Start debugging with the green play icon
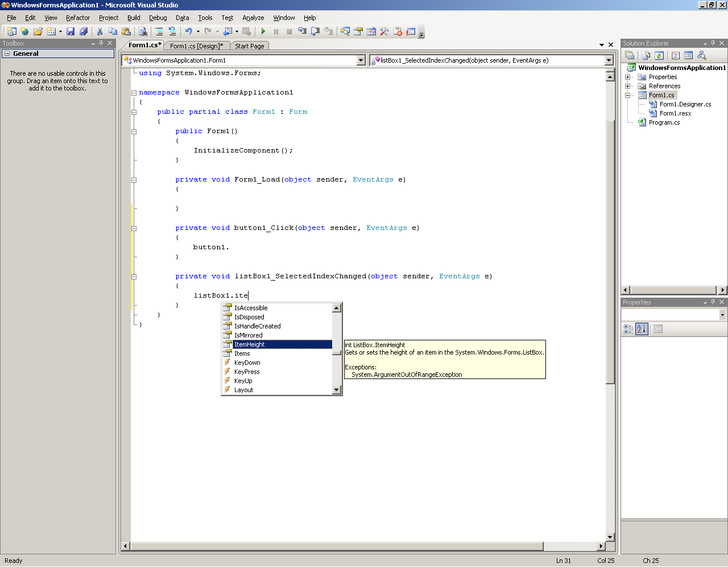Image resolution: width=728 pixels, height=568 pixels. (263, 31)
